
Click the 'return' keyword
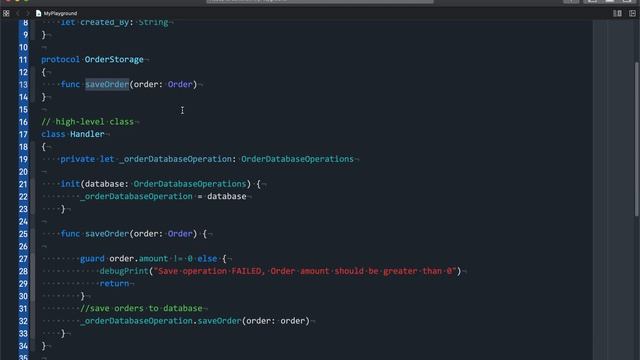pyautogui.click(x=114, y=283)
